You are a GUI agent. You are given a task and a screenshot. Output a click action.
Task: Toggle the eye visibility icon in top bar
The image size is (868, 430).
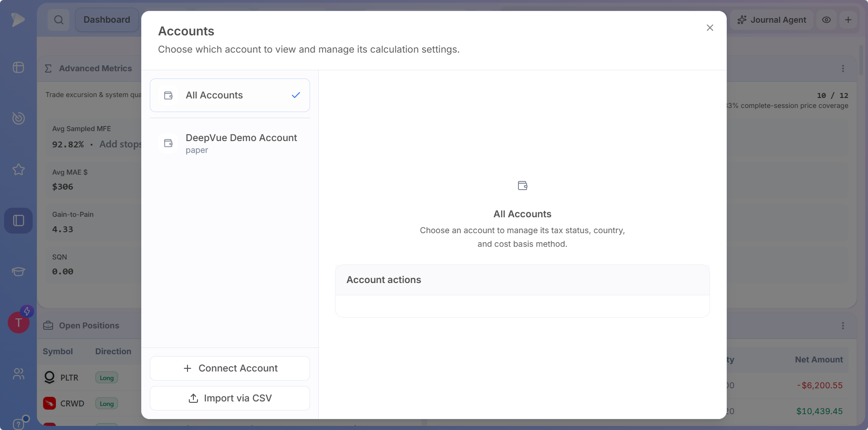(x=827, y=20)
